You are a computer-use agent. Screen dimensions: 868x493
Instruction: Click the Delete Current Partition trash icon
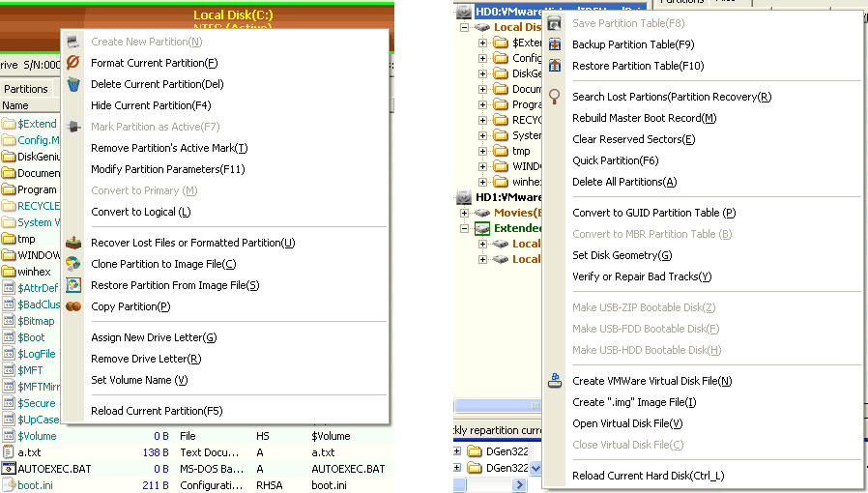tap(73, 84)
